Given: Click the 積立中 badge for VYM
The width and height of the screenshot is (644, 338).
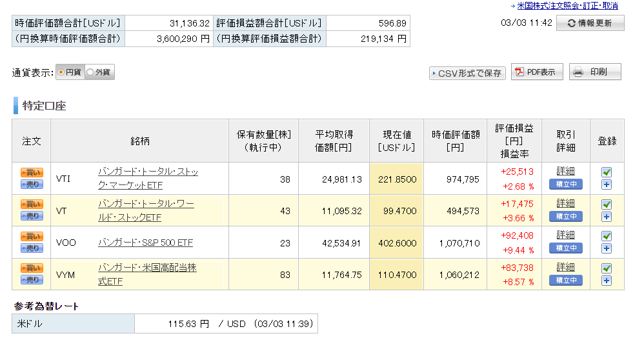Looking at the screenshot, I should coord(566,281).
